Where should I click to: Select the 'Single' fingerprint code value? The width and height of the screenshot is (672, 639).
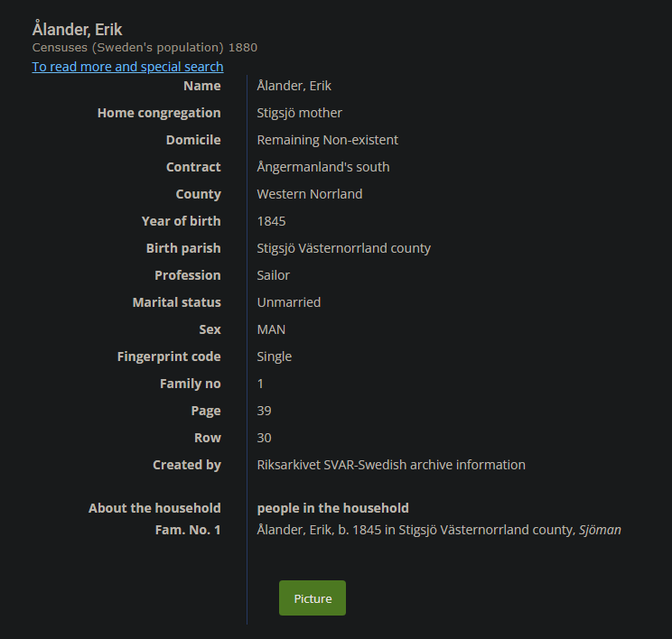(274, 357)
